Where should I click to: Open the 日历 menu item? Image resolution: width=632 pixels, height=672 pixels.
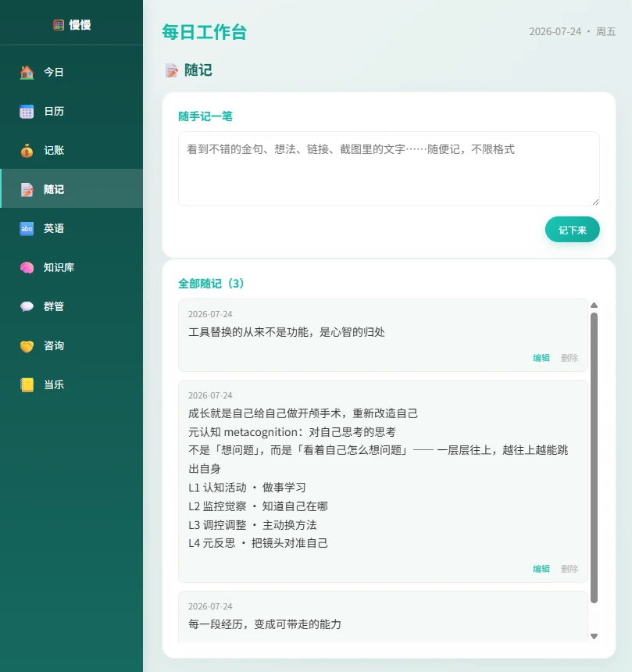point(72,112)
